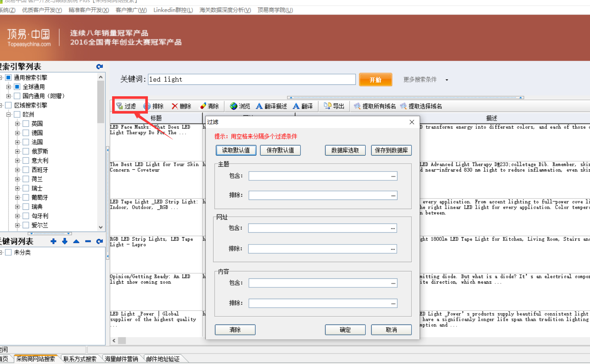Refresh the search engine list panel

pos(100,67)
